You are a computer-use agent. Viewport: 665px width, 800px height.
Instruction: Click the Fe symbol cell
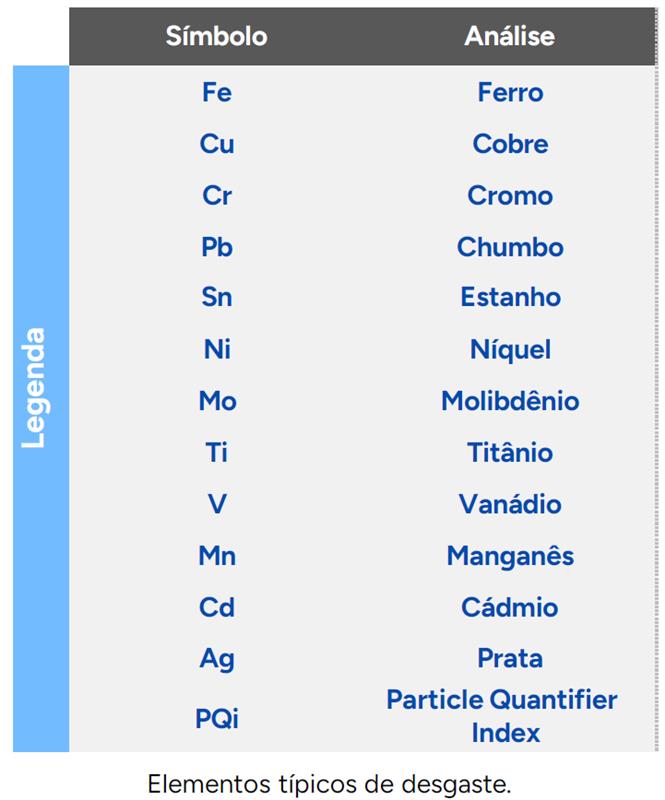coord(216,93)
